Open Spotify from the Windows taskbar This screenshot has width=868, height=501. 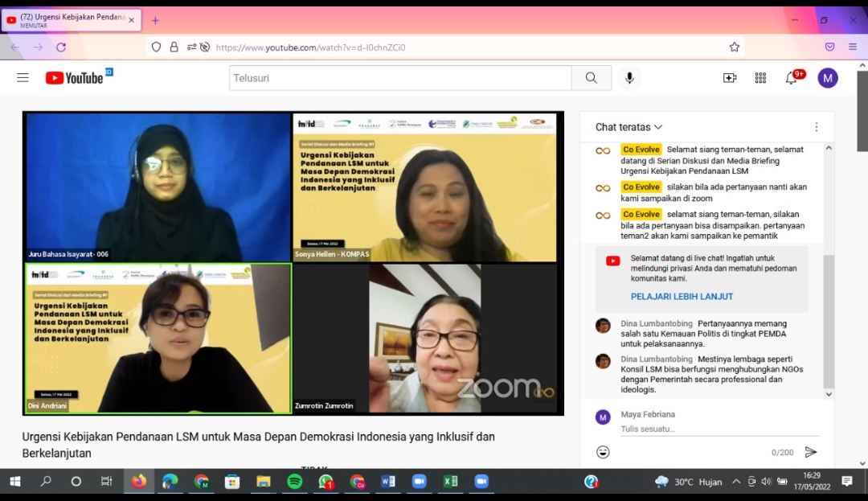[295, 482]
